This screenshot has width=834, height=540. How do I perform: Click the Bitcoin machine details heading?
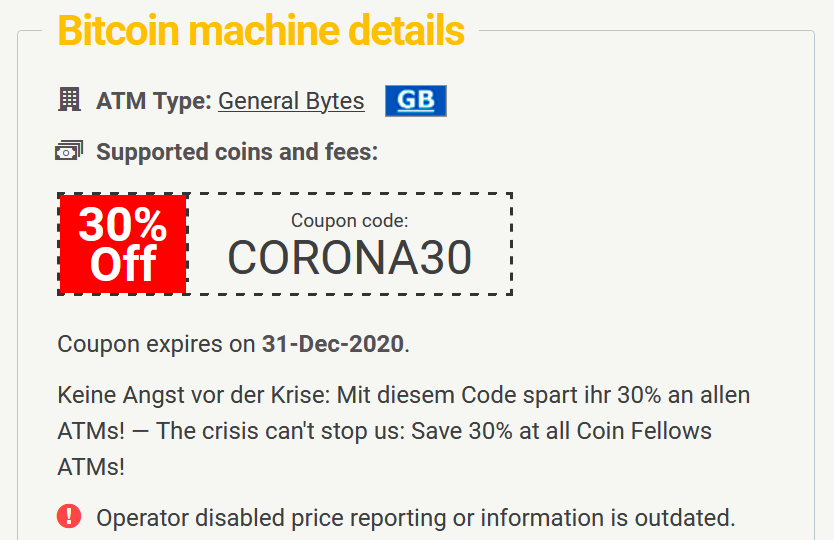coord(261,30)
